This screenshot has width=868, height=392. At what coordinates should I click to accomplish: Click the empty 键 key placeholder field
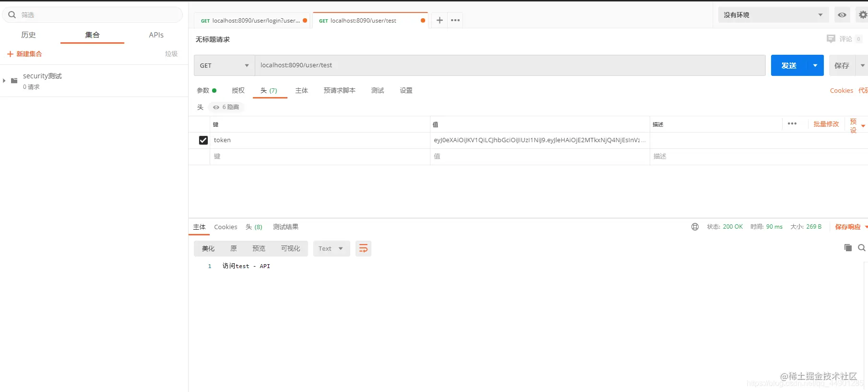(x=320, y=157)
